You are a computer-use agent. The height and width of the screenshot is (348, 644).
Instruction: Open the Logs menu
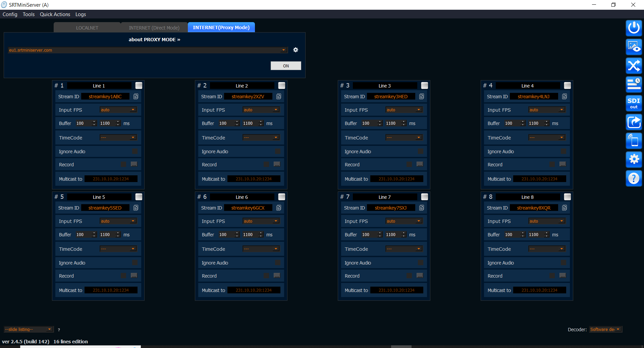click(x=80, y=14)
